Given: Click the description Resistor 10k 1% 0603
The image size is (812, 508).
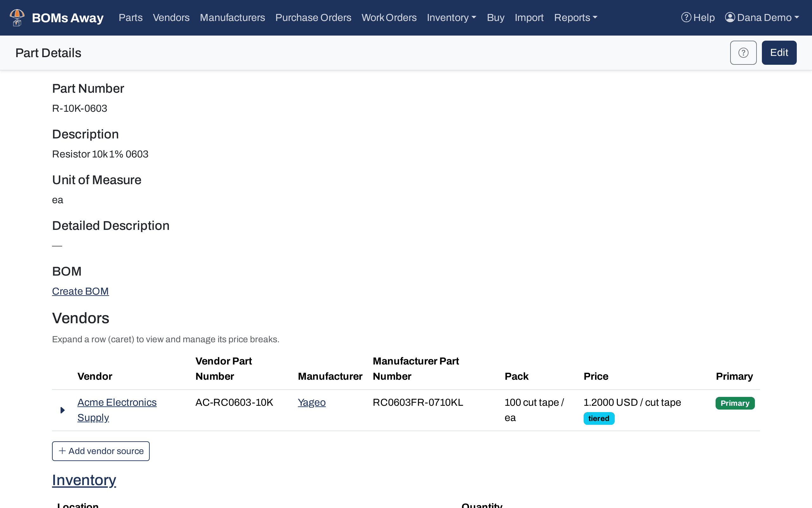Looking at the screenshot, I should click(x=100, y=154).
